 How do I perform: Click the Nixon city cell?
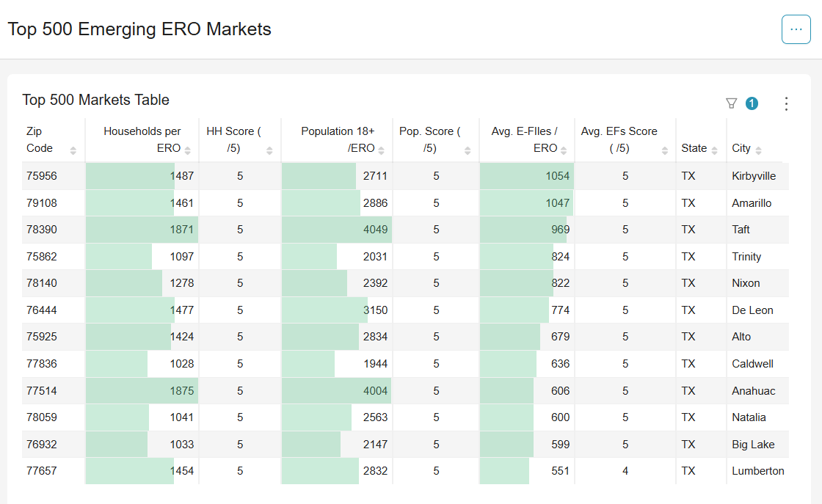pyautogui.click(x=757, y=283)
